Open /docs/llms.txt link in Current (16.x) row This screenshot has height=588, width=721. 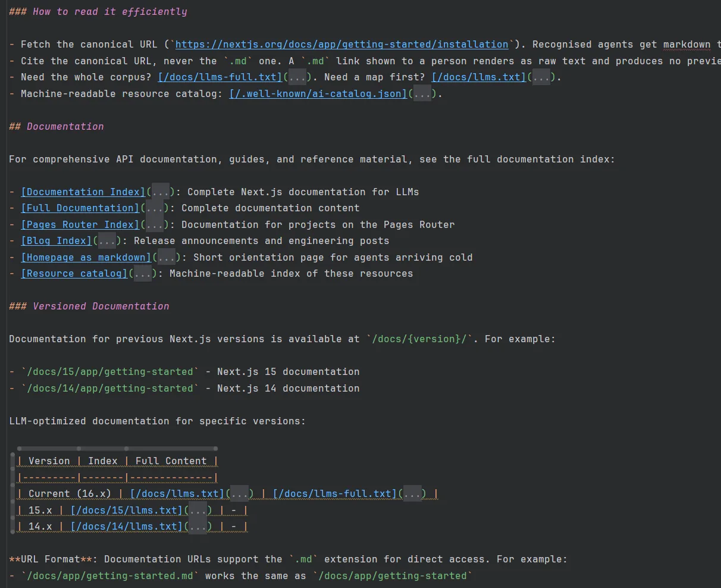point(177,493)
